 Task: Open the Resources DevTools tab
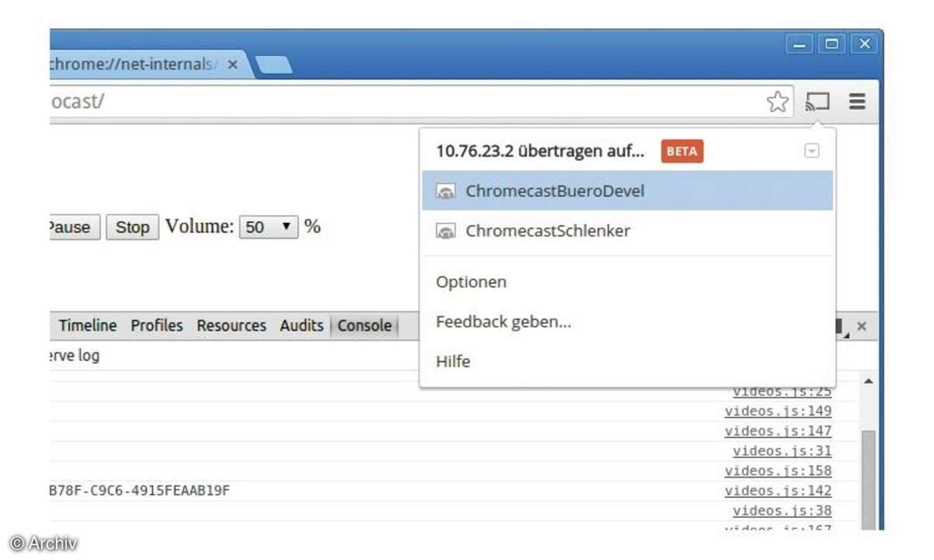(231, 326)
